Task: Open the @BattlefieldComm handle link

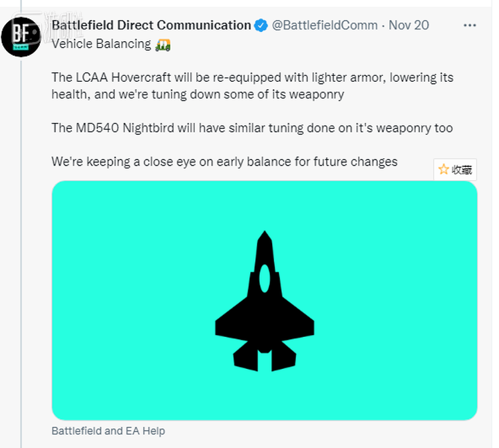Action: (x=325, y=26)
